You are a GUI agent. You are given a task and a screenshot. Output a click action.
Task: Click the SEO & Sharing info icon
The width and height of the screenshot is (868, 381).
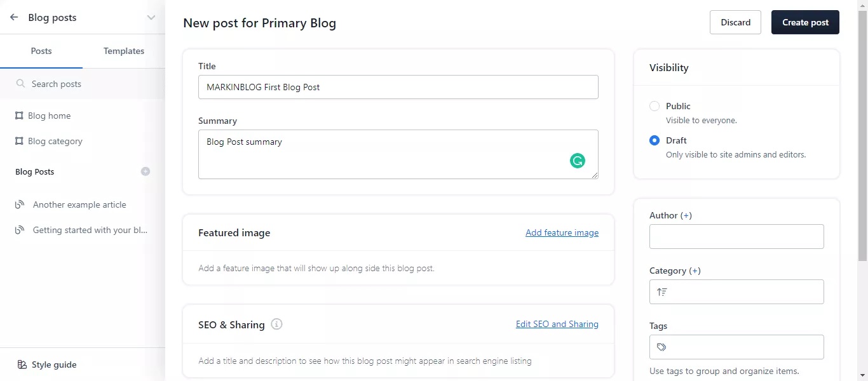point(276,324)
